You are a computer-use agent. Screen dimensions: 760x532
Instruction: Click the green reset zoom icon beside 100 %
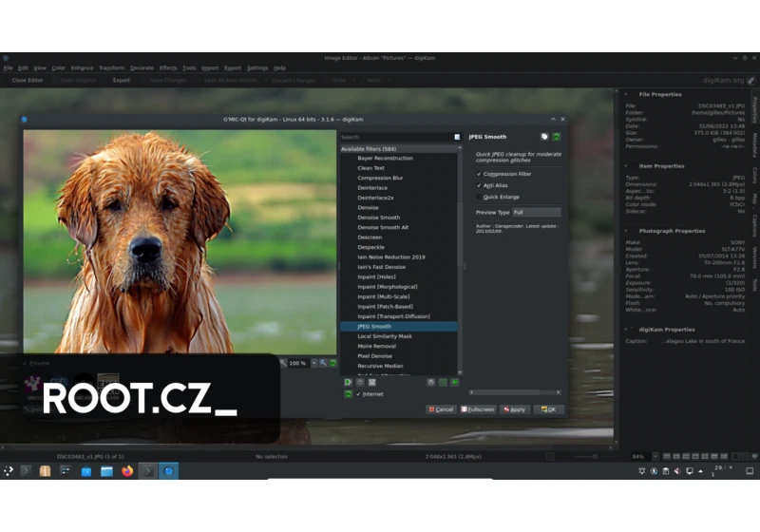tap(333, 363)
